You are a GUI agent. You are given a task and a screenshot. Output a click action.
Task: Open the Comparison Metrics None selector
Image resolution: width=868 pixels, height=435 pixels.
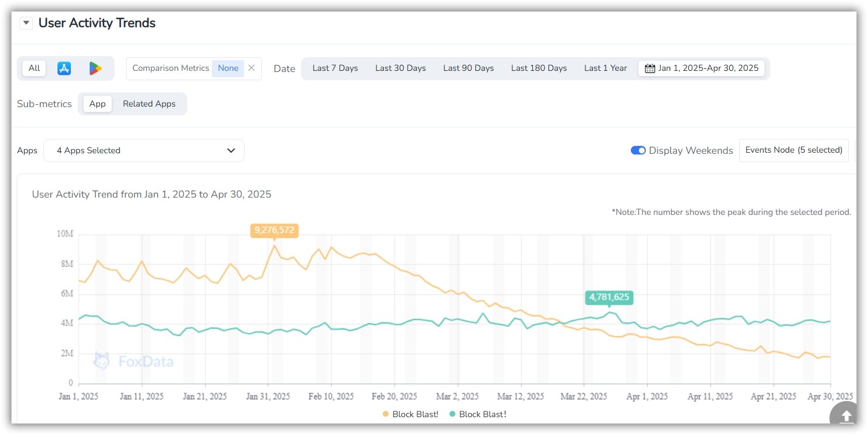pos(228,68)
